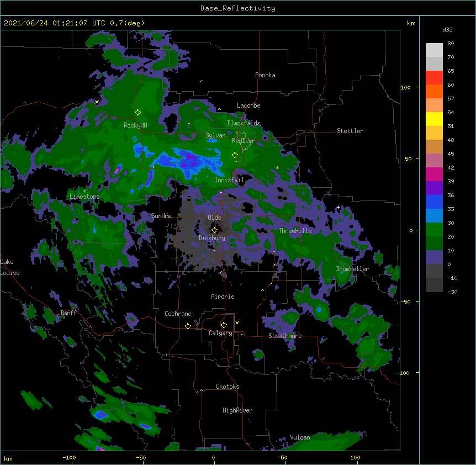Click the Olds town label

(x=214, y=218)
